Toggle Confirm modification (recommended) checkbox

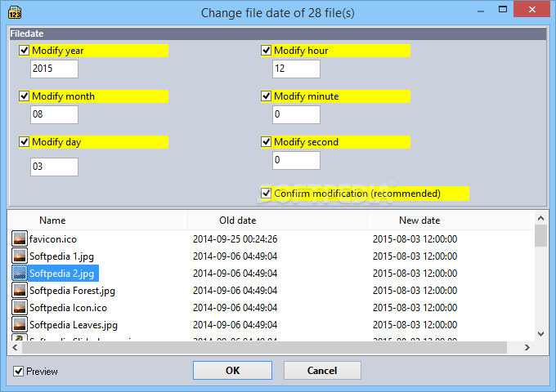point(266,194)
